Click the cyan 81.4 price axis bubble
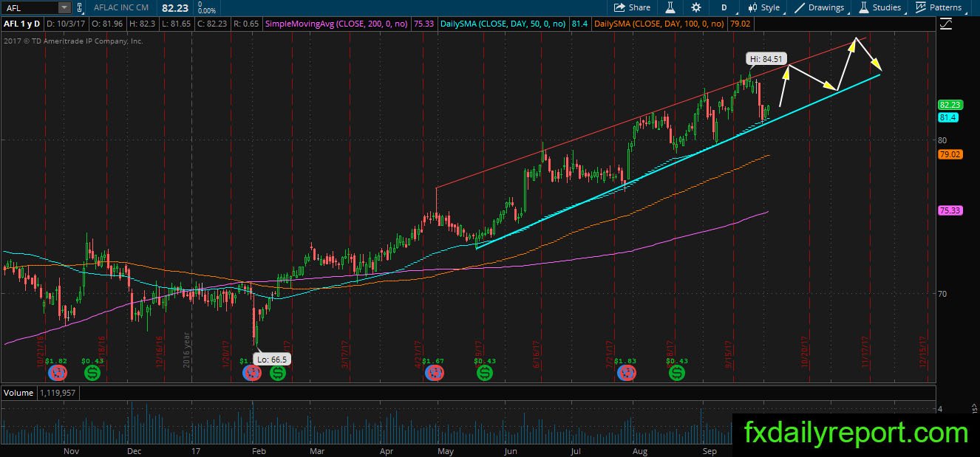980x457 pixels. pos(948,117)
